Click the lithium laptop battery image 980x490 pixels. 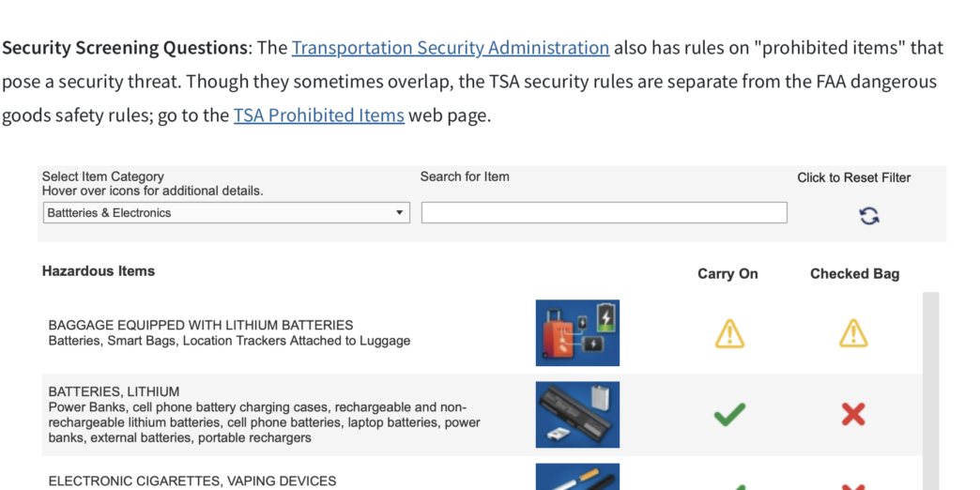point(577,414)
